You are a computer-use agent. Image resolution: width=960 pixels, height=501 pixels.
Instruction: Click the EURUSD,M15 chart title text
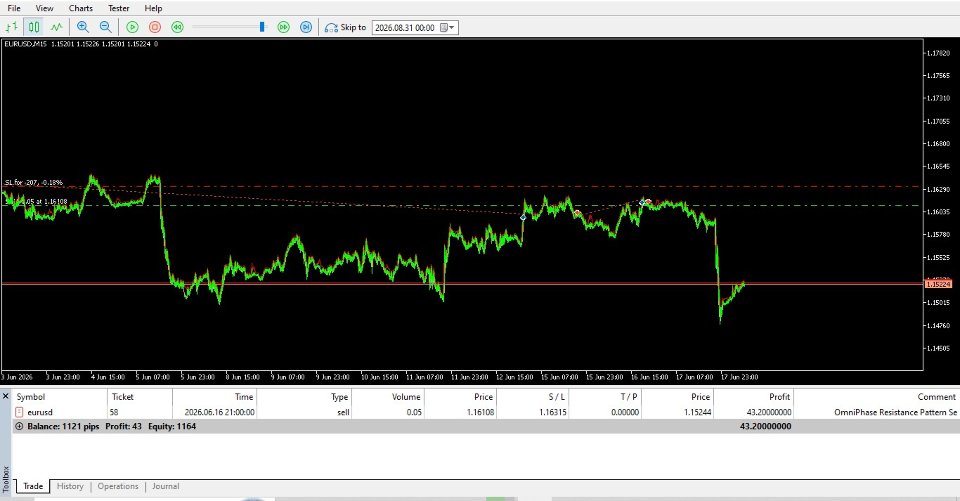[25, 44]
